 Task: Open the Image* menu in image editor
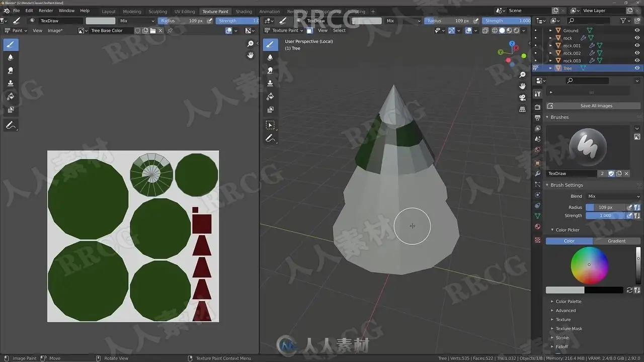55,31
